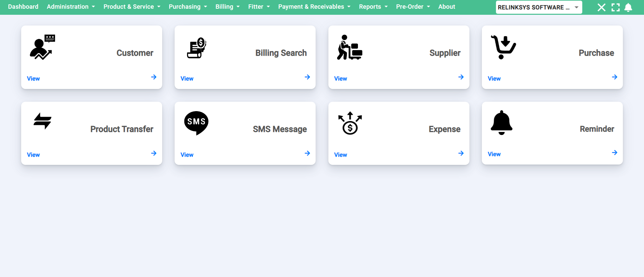Click arrow on Expense card
Screen dimensions: 644x277
tap(461, 153)
